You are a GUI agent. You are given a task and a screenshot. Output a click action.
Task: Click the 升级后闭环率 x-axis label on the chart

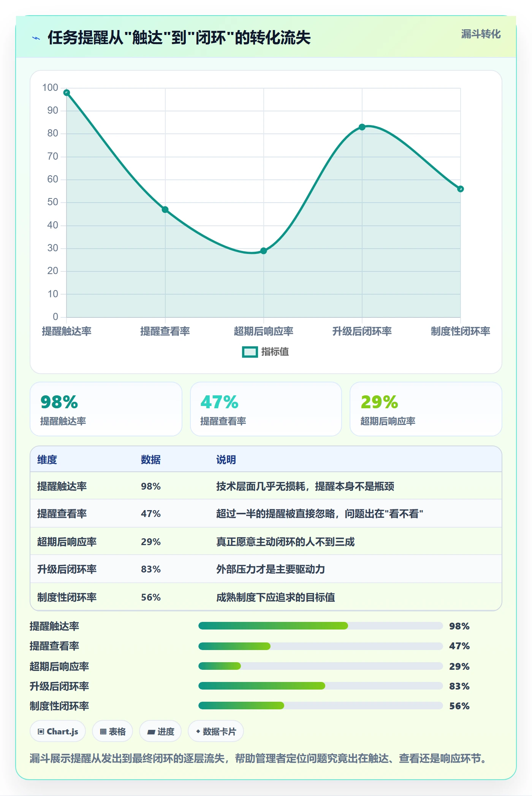362,331
